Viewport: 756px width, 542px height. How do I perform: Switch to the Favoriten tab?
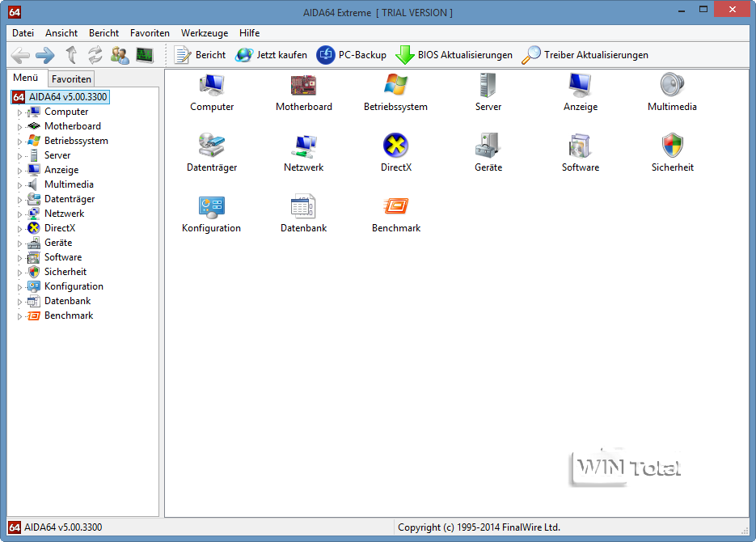[71, 78]
